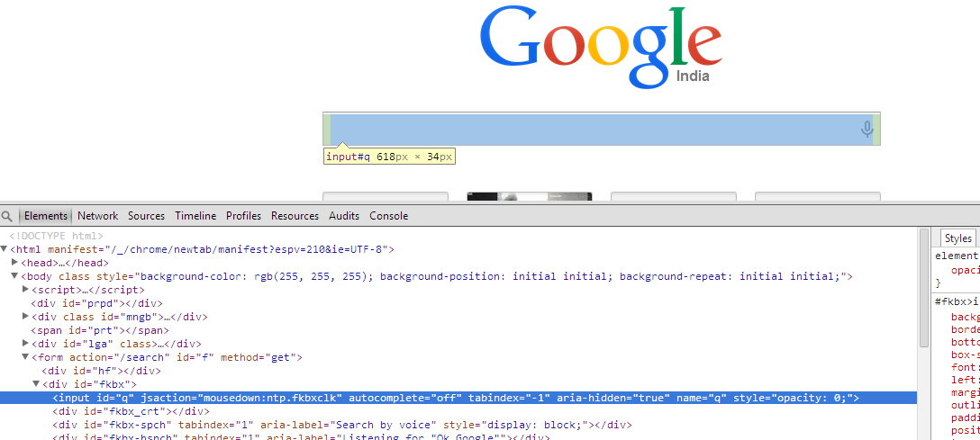This screenshot has height=440, width=980.
Task: Collapse the form id="f" node
Action: click(x=25, y=357)
